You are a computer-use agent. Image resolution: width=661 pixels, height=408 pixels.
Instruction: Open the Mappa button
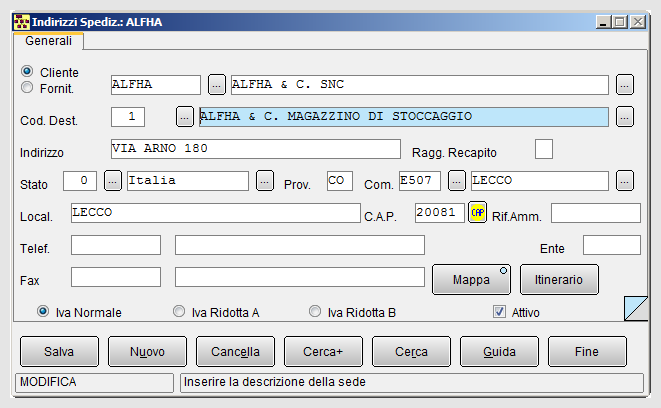pyautogui.click(x=471, y=279)
